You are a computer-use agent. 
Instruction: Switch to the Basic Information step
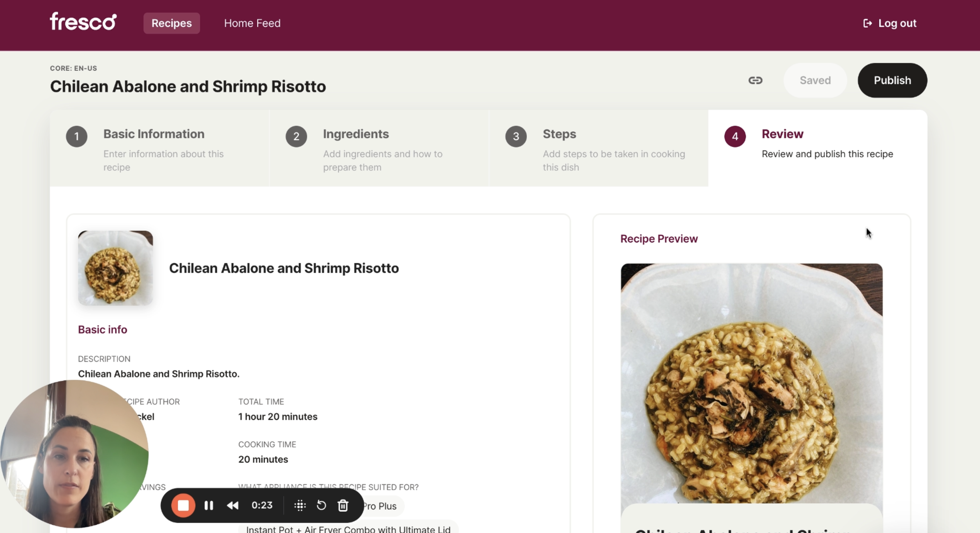click(x=154, y=134)
